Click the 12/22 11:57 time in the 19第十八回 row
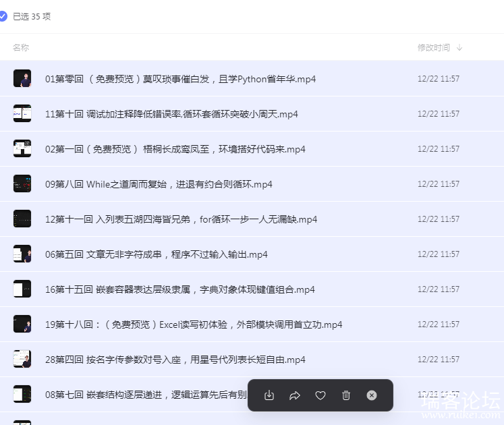Image resolution: width=504 pixels, height=425 pixels. pyautogui.click(x=439, y=324)
